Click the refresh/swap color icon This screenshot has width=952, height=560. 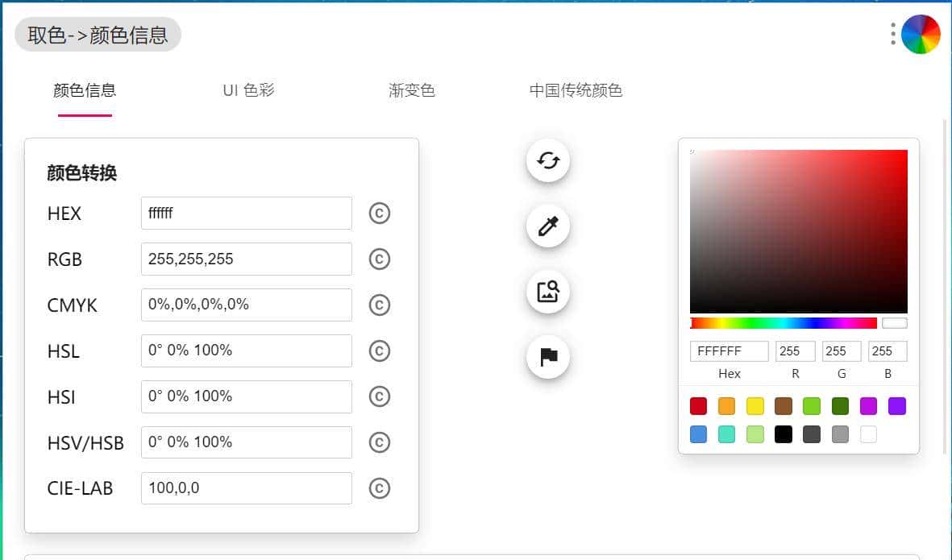click(548, 160)
